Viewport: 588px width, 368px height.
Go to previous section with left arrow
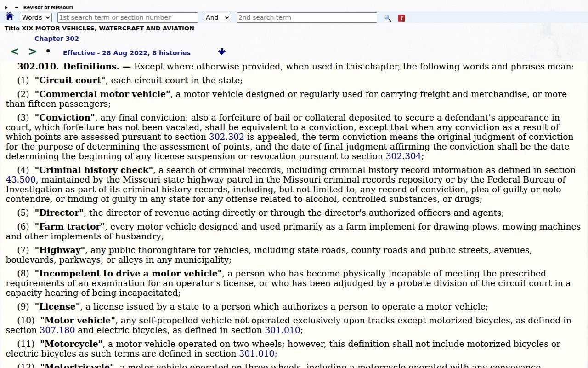(x=15, y=52)
